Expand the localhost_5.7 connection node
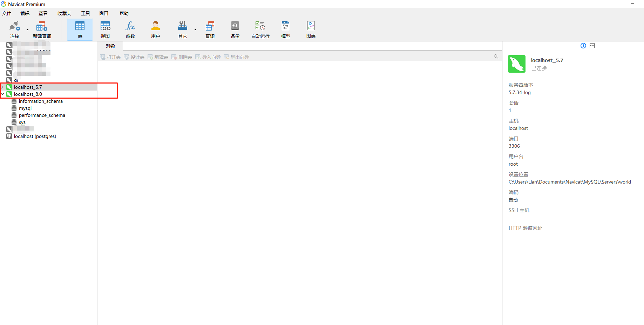 2,87
